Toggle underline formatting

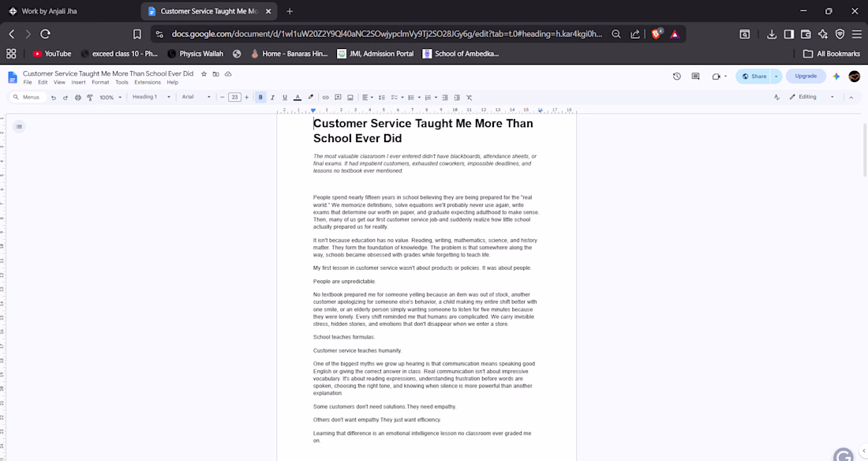285,98
